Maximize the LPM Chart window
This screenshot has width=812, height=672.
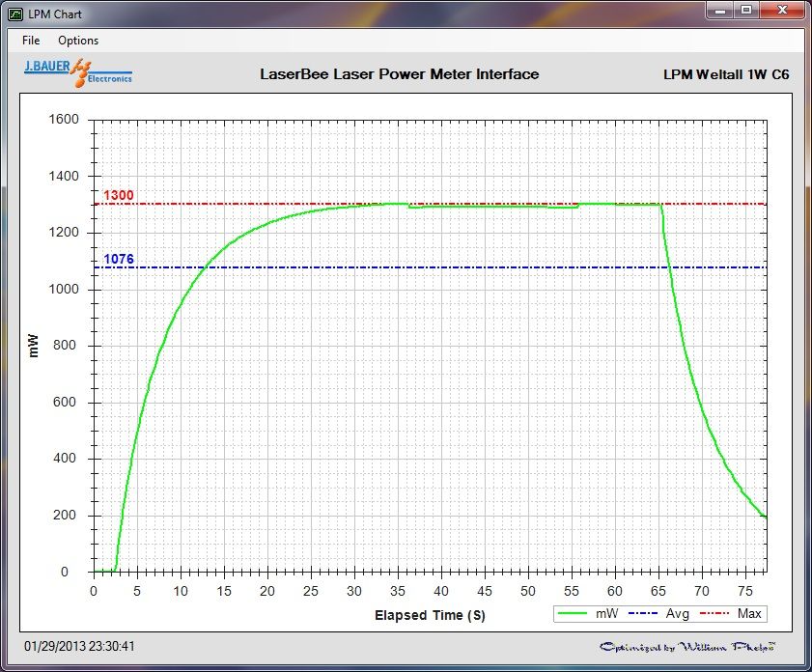pos(746,10)
